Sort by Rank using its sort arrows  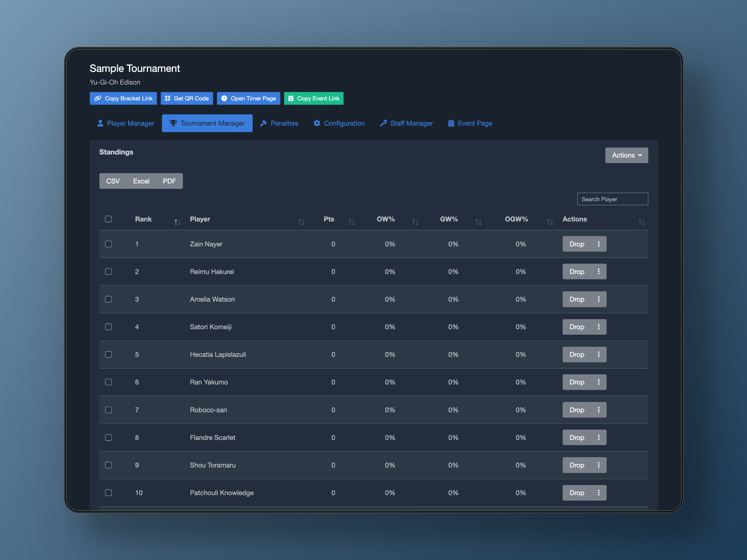point(177,222)
